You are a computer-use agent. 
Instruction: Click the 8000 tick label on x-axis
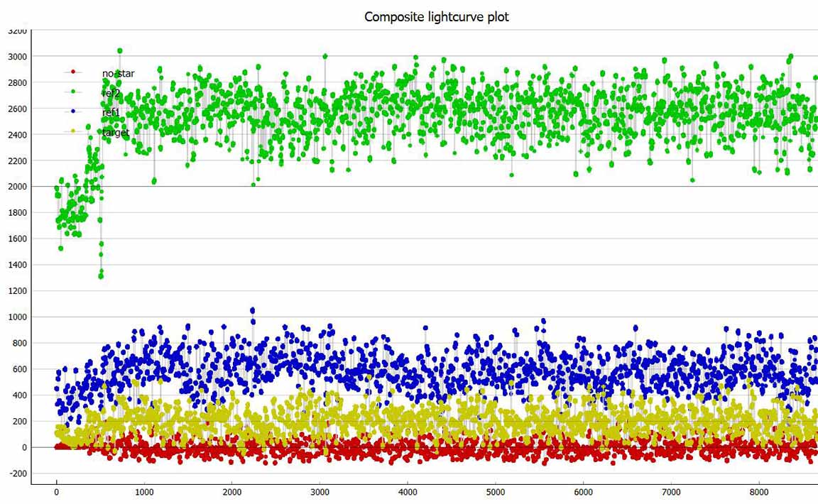coord(759,491)
